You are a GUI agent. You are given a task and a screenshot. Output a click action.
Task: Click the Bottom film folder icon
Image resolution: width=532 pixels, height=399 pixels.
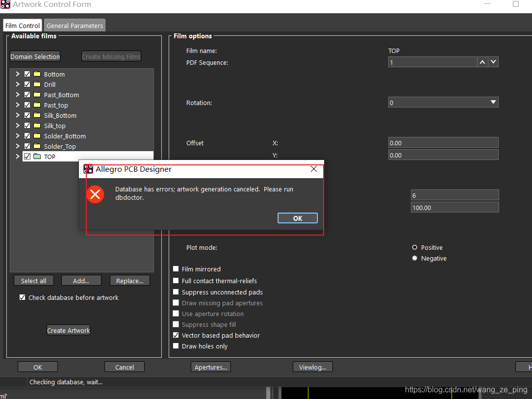point(37,74)
